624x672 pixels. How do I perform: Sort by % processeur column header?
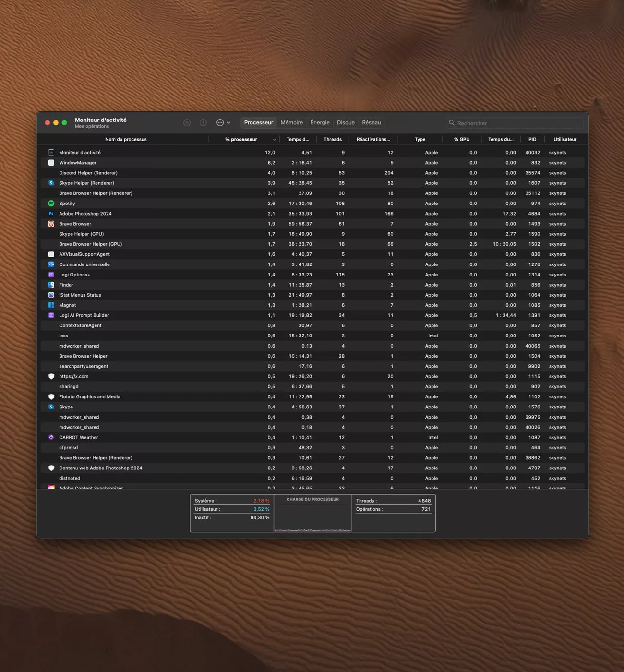pyautogui.click(x=241, y=140)
